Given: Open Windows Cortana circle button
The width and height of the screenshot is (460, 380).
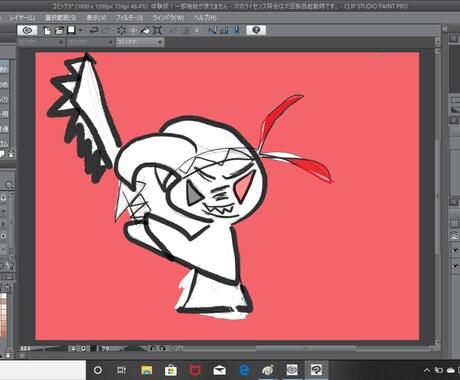Looking at the screenshot, I should (98, 370).
